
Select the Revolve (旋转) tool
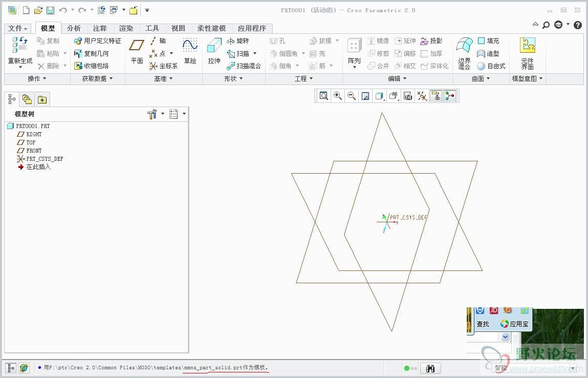pos(238,41)
